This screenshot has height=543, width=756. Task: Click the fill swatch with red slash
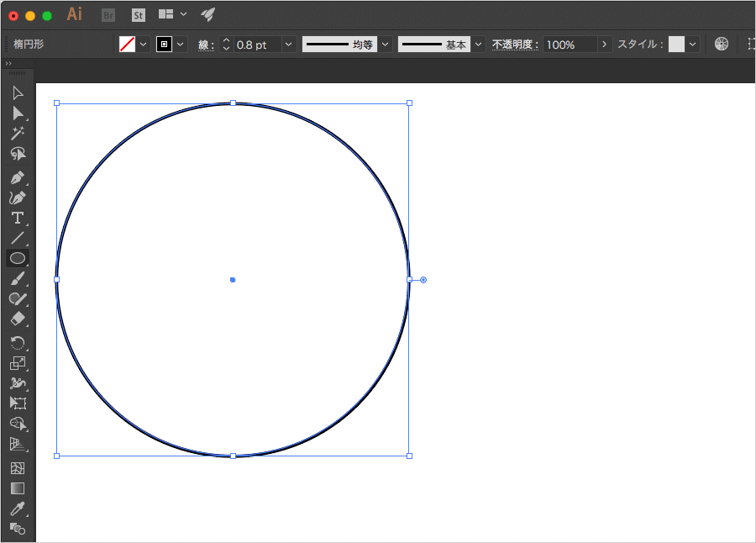[x=128, y=45]
